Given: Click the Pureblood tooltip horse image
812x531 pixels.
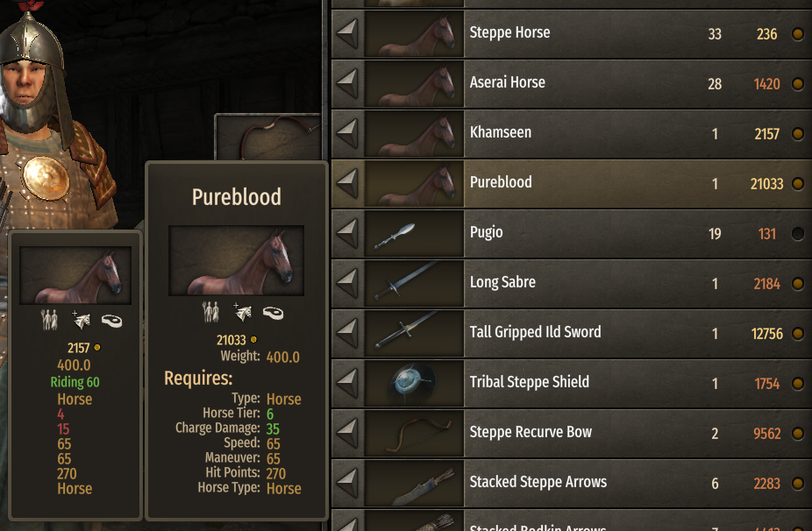Looking at the screenshot, I should click(236, 260).
